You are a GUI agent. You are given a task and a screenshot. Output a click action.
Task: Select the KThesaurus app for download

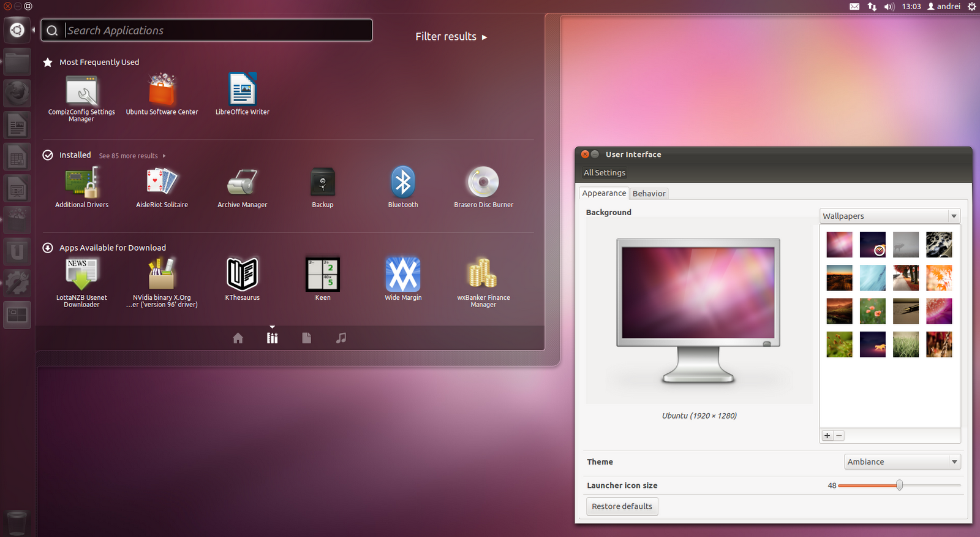click(243, 280)
